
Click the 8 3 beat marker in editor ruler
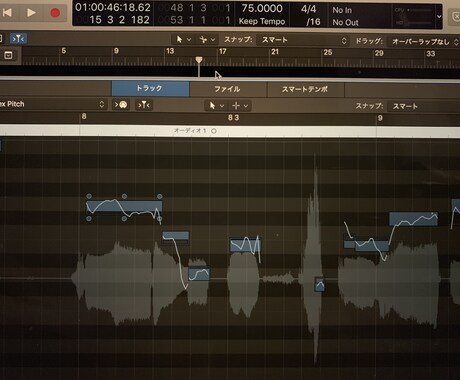pos(234,118)
